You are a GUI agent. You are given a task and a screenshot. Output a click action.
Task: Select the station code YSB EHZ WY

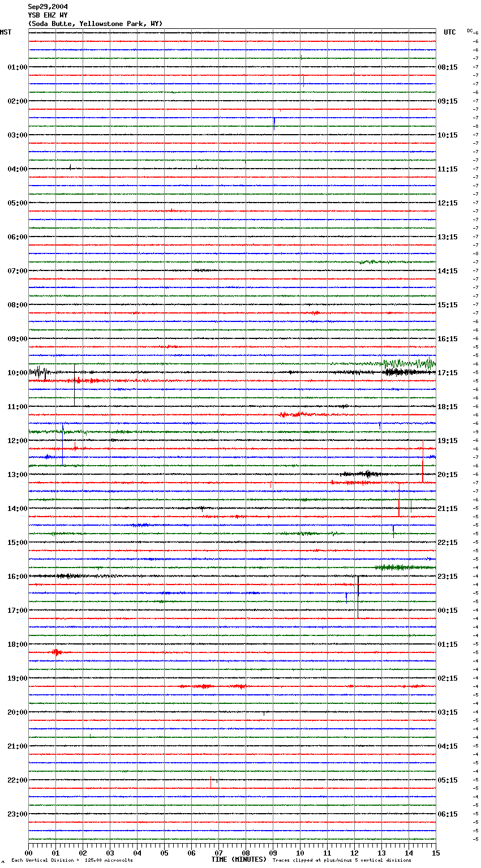pyautogui.click(x=48, y=15)
